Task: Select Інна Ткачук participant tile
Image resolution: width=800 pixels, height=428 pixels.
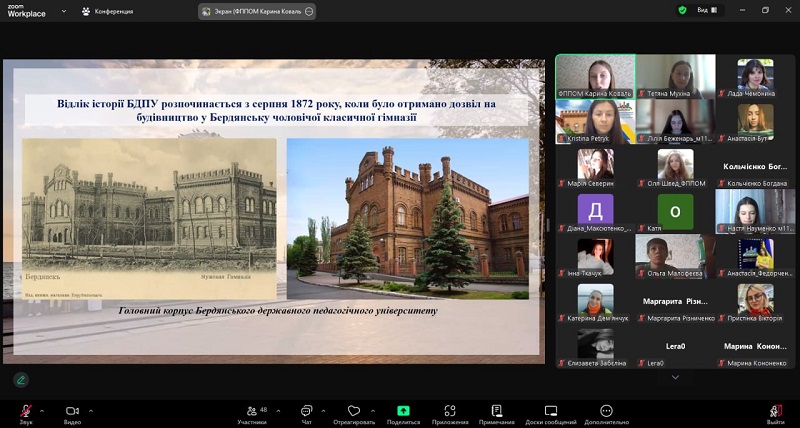Action: click(595, 256)
